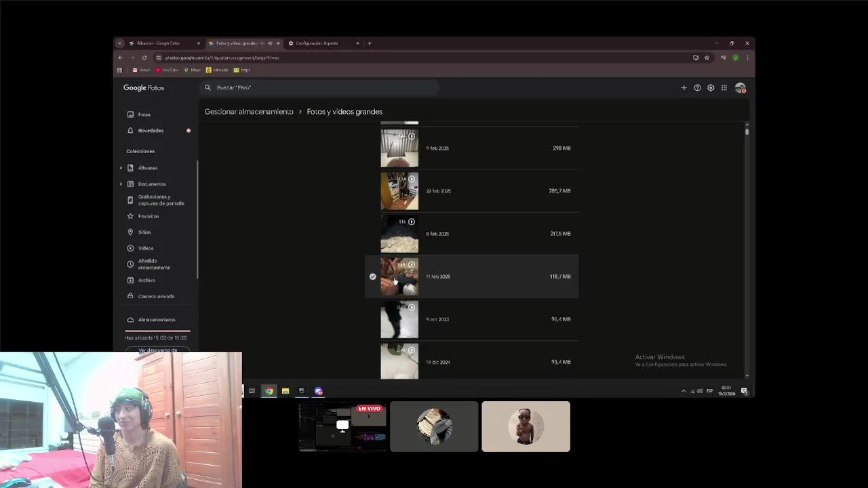Open new browser tab
This screenshot has height=488, width=868.
click(x=370, y=43)
